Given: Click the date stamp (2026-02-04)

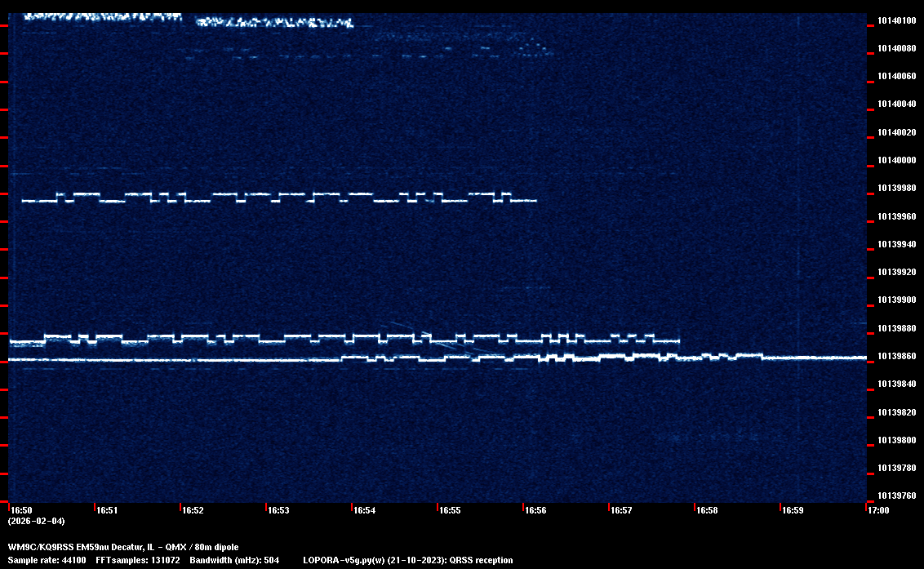Looking at the screenshot, I should click(36, 521).
